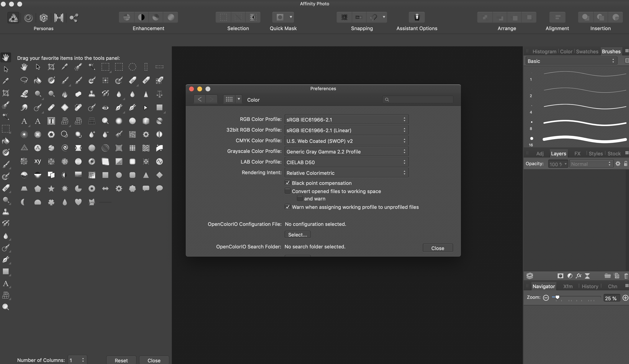Viewport: 629px width, 364px height.
Task: Pick the Cat shape tool in the customize grid
Action: (x=92, y=202)
